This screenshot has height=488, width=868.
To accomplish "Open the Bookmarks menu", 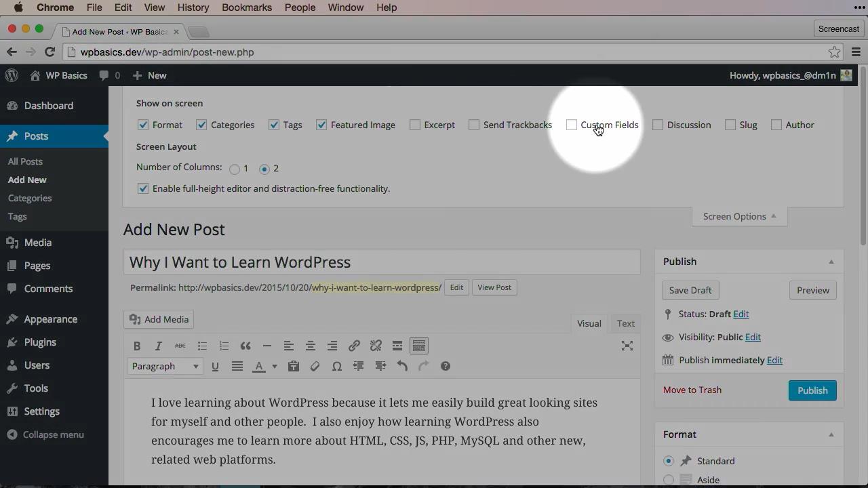I will click(x=246, y=7).
